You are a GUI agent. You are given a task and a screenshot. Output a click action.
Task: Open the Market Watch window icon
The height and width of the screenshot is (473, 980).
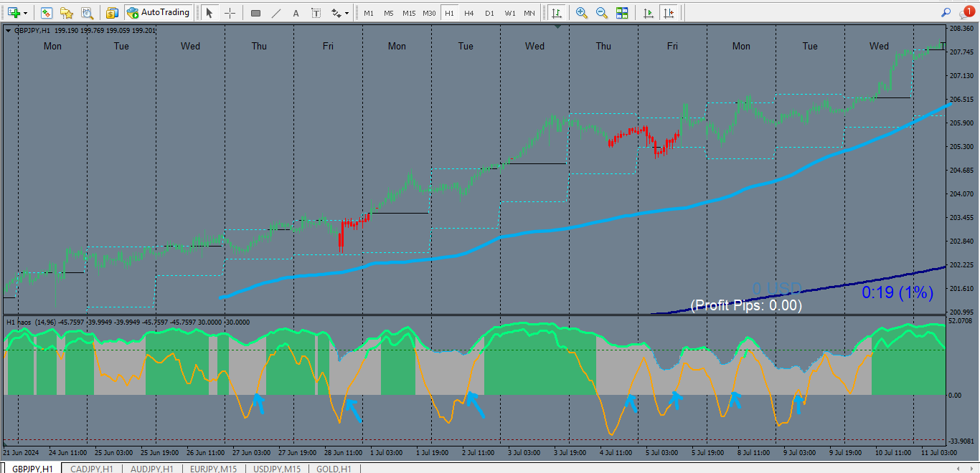pyautogui.click(x=47, y=13)
